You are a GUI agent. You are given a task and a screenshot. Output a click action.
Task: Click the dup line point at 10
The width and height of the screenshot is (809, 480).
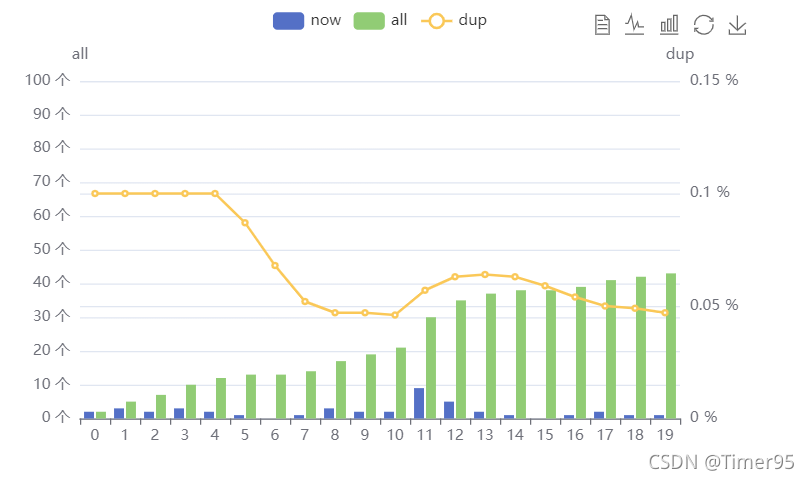395,315
